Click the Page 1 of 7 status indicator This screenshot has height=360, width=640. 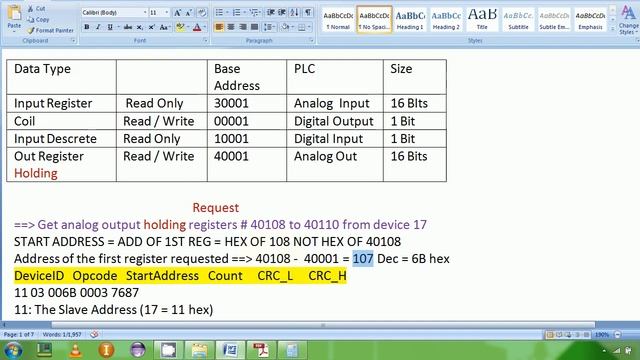[19, 334]
